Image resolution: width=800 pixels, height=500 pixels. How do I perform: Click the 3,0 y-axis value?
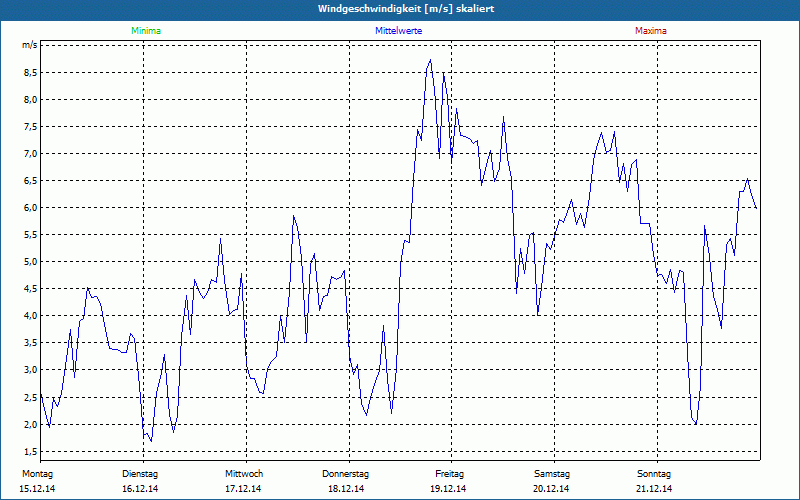coord(31,370)
